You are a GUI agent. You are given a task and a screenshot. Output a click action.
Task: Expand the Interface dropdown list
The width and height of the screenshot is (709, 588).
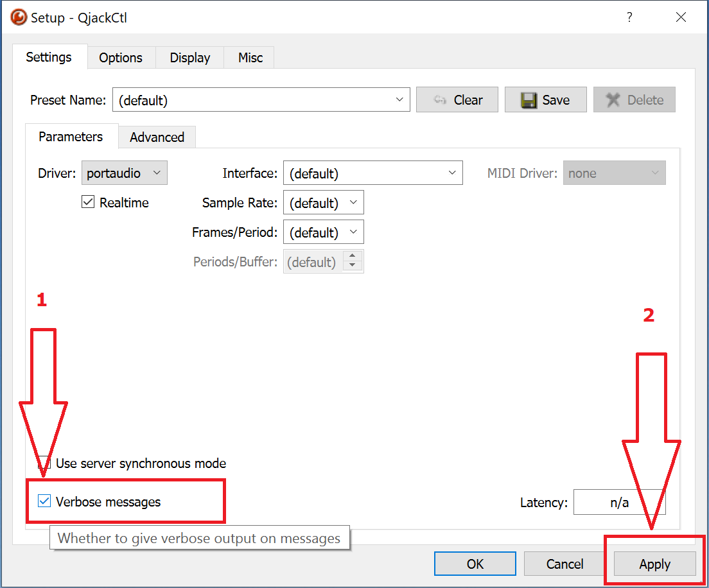372,173
